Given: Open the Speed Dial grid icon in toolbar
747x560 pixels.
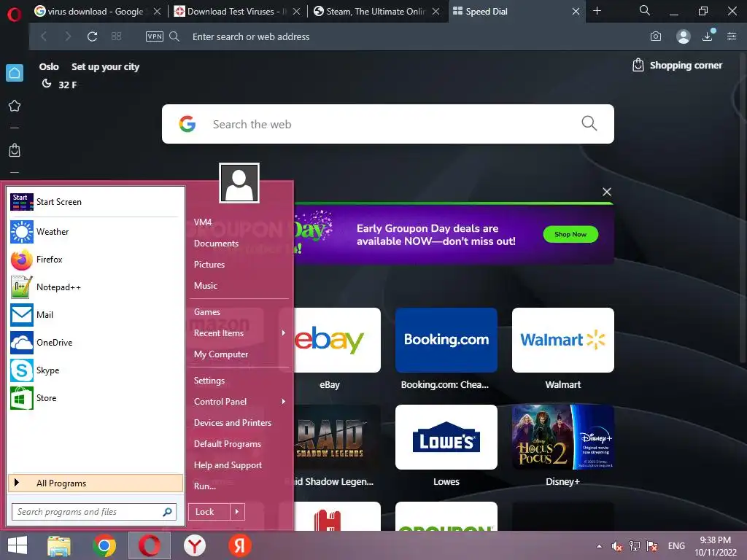Looking at the screenshot, I should click(116, 36).
